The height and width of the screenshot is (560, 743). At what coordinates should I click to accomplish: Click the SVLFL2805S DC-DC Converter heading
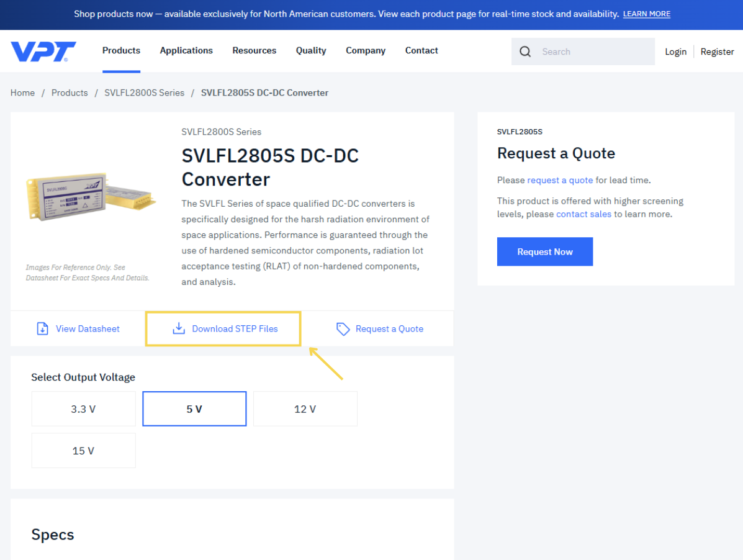click(x=270, y=167)
